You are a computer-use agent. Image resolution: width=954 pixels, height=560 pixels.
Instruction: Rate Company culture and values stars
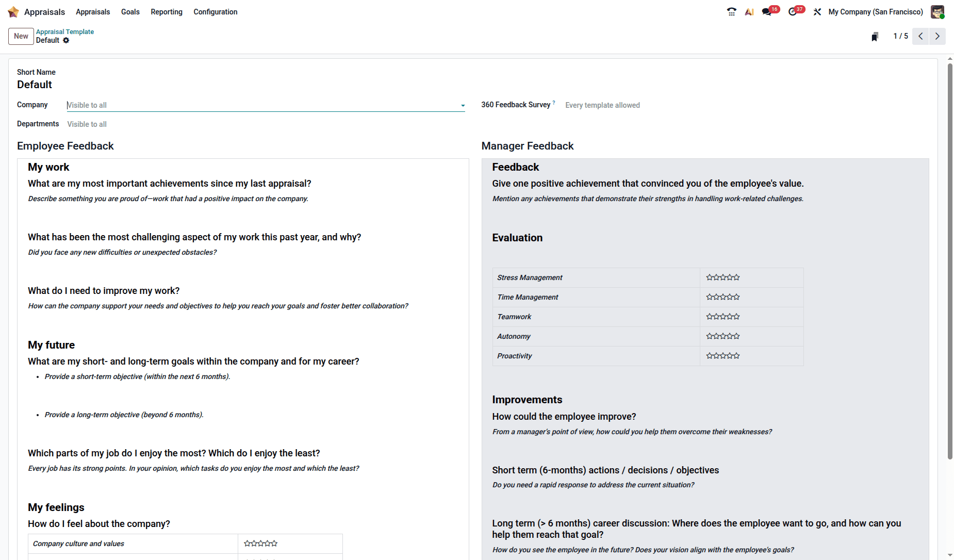[x=260, y=543]
